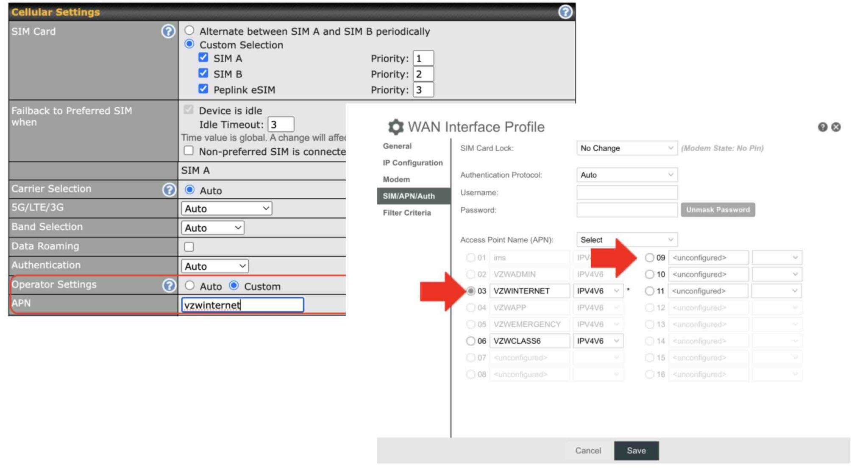The image size is (868, 476).
Task: Disable the Peplink eSIM checkbox
Action: pos(203,89)
